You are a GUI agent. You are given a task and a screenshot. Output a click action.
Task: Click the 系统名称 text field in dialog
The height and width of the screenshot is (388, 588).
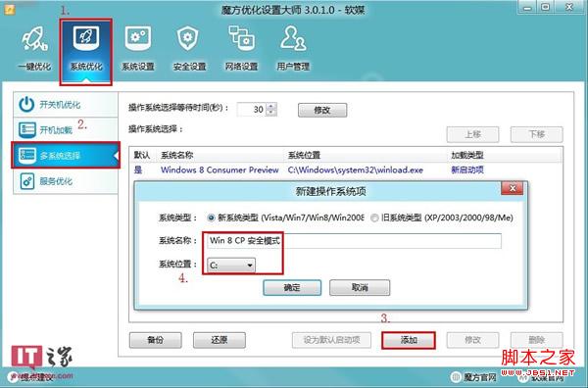[x=354, y=241]
